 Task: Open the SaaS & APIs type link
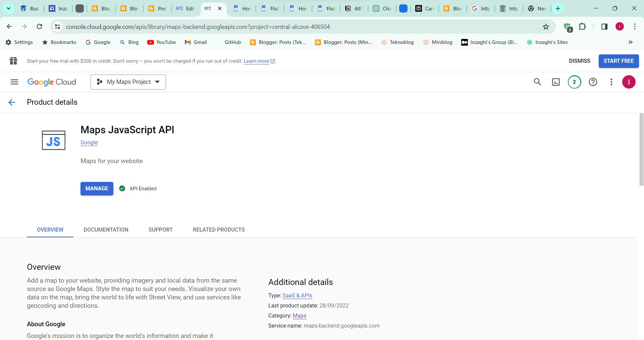297,296
